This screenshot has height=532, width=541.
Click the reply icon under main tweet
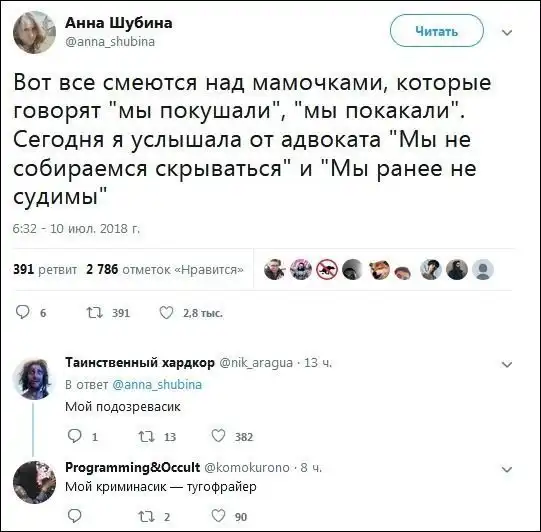[23, 312]
